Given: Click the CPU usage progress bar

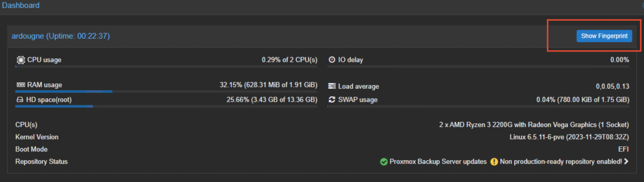Looking at the screenshot, I should pyautogui.click(x=166, y=67).
